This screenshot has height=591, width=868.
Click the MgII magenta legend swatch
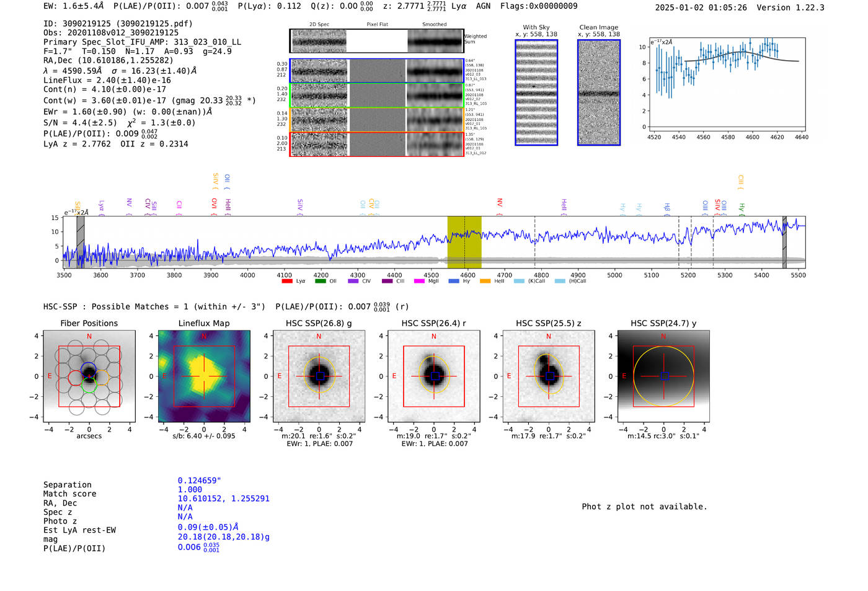[420, 281]
